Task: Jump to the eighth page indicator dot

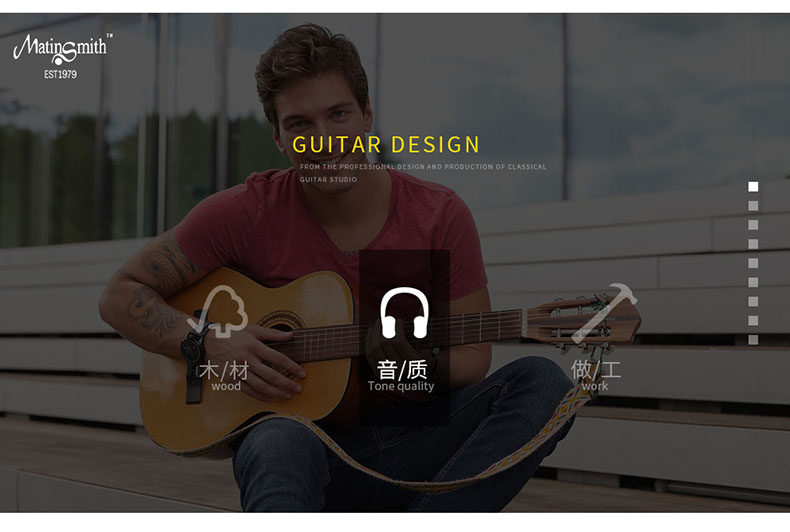Action: click(753, 321)
